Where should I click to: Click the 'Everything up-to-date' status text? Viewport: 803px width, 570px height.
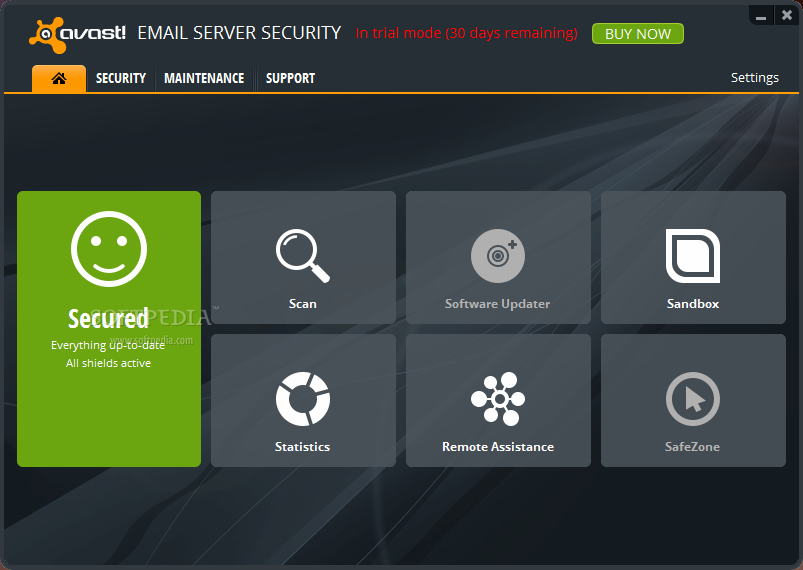(x=108, y=345)
